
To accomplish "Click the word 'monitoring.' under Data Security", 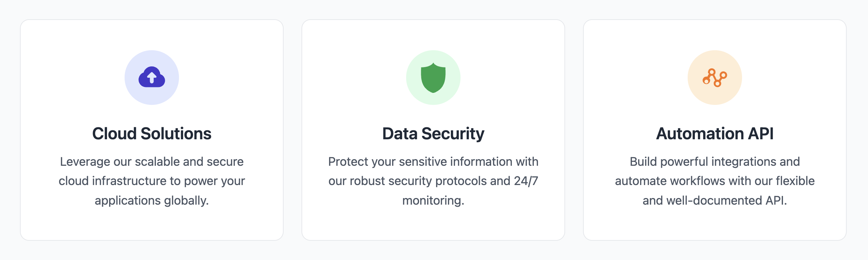I will [433, 201].
